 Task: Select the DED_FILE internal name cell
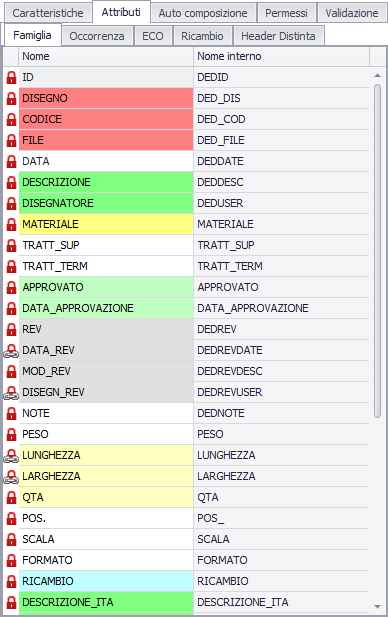tap(281, 140)
